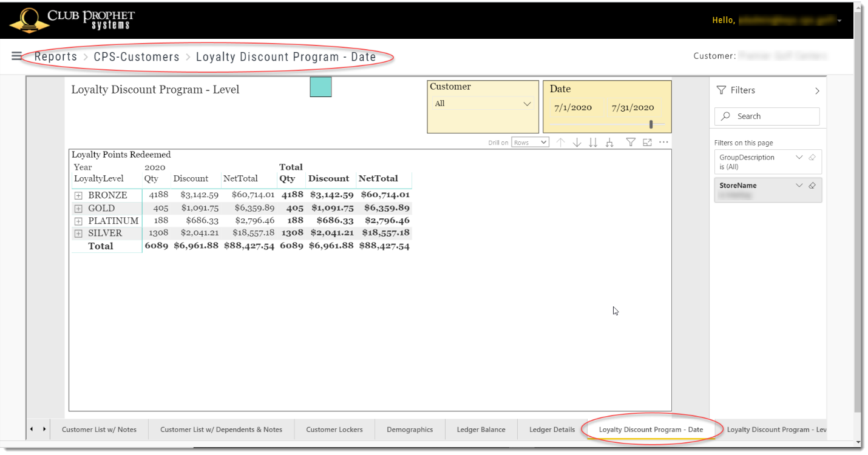Viewport: 868px width, 455px height.
Task: Click the teal square button in report
Action: pos(320,87)
